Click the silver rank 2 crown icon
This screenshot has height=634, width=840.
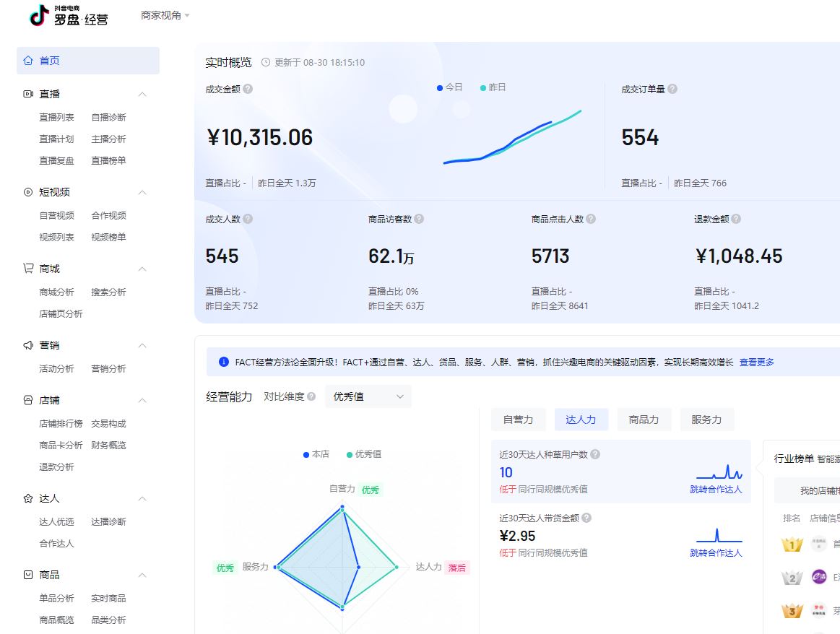point(792,577)
